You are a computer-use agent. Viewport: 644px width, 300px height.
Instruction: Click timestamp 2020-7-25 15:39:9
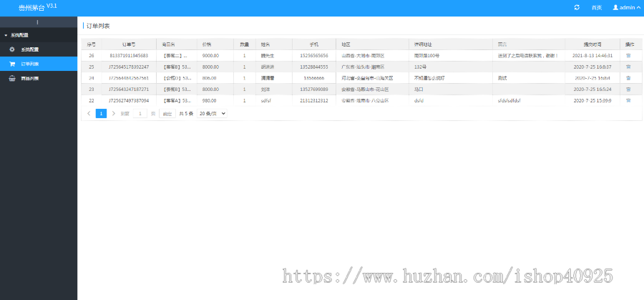point(592,101)
